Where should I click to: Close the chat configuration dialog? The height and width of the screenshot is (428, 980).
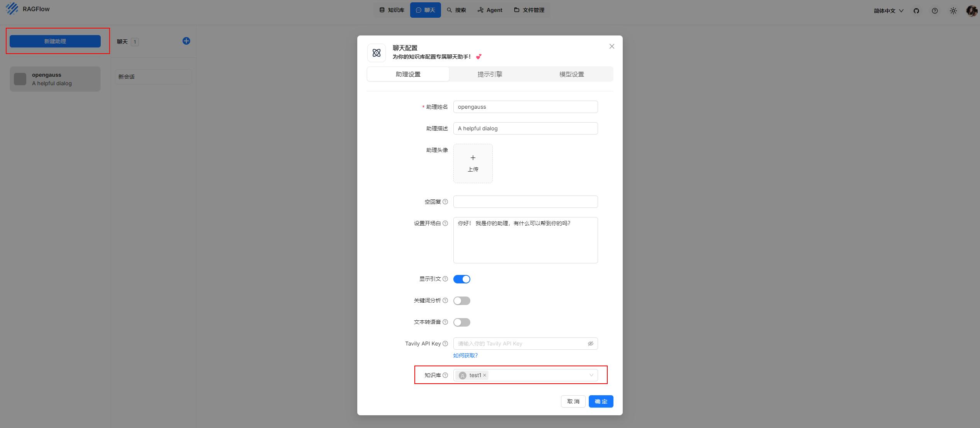(x=612, y=46)
